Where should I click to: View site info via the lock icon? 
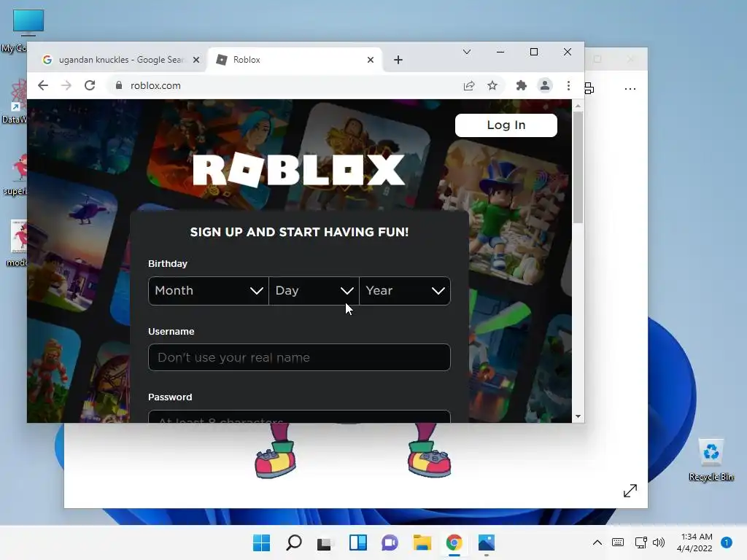point(119,85)
